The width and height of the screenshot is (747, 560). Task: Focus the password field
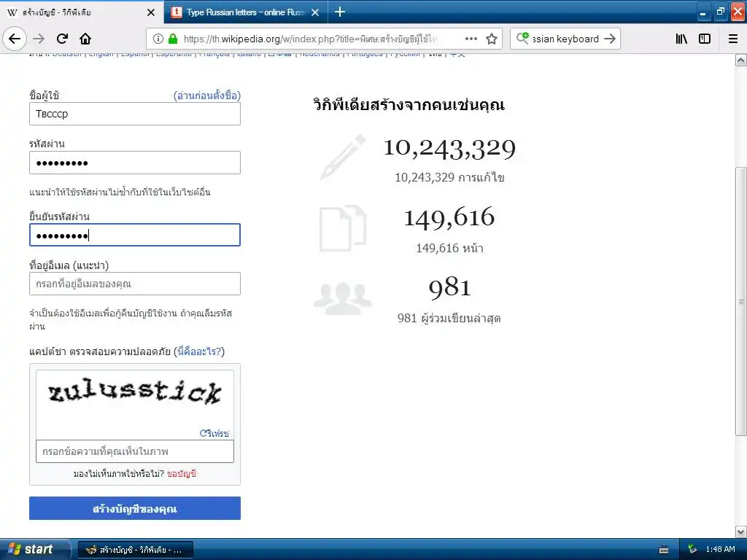click(x=135, y=163)
